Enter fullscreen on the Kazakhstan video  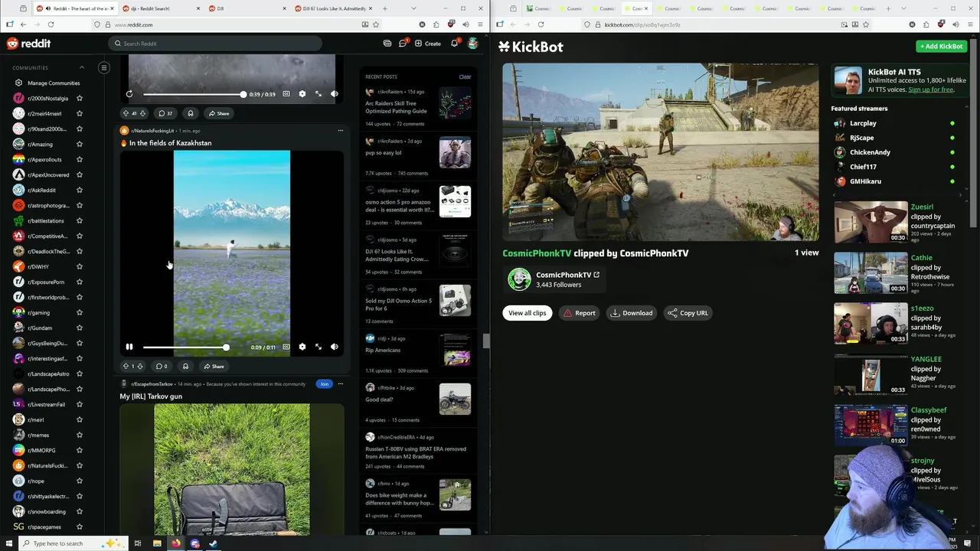click(318, 347)
